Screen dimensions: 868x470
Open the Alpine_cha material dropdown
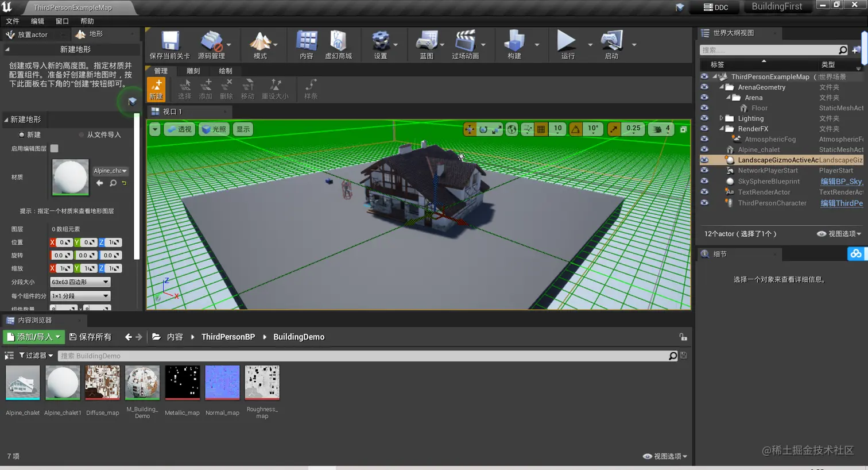click(110, 171)
